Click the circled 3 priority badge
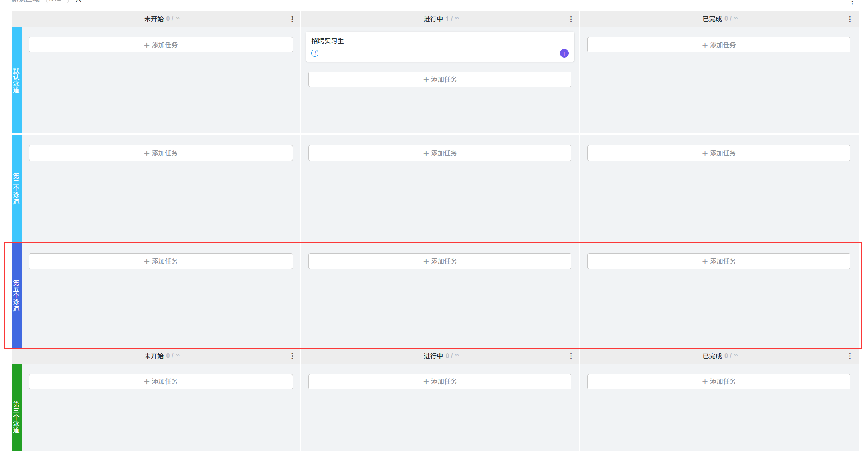This screenshot has height=451, width=868. coord(315,53)
